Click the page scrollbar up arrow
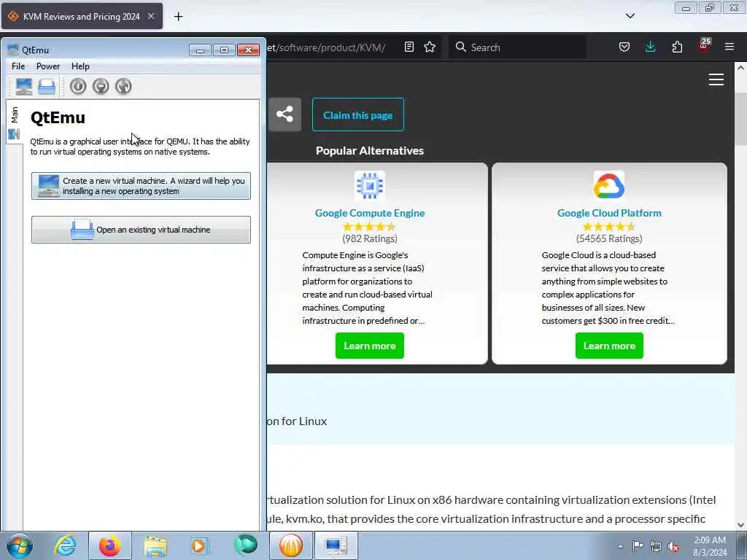Image resolution: width=747 pixels, height=560 pixels. click(741, 68)
